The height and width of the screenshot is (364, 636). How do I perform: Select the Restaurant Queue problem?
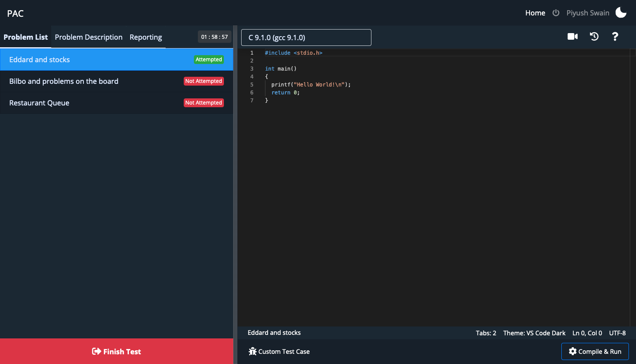(x=39, y=102)
